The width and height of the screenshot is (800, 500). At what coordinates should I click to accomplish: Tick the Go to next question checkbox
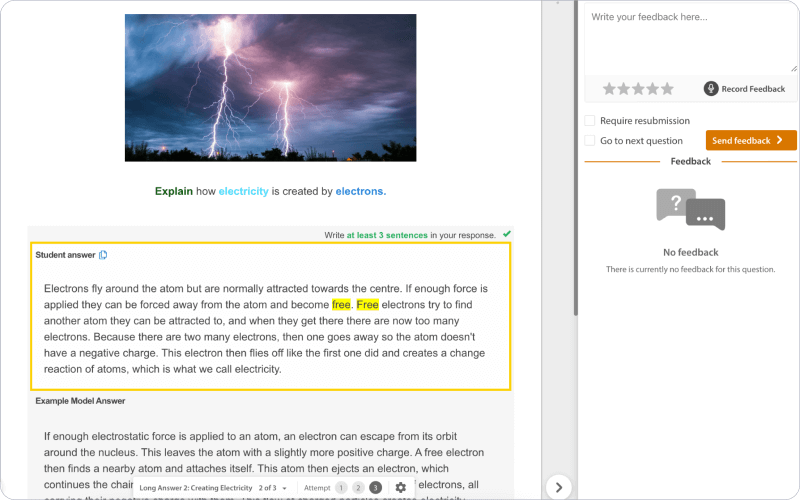click(x=590, y=141)
